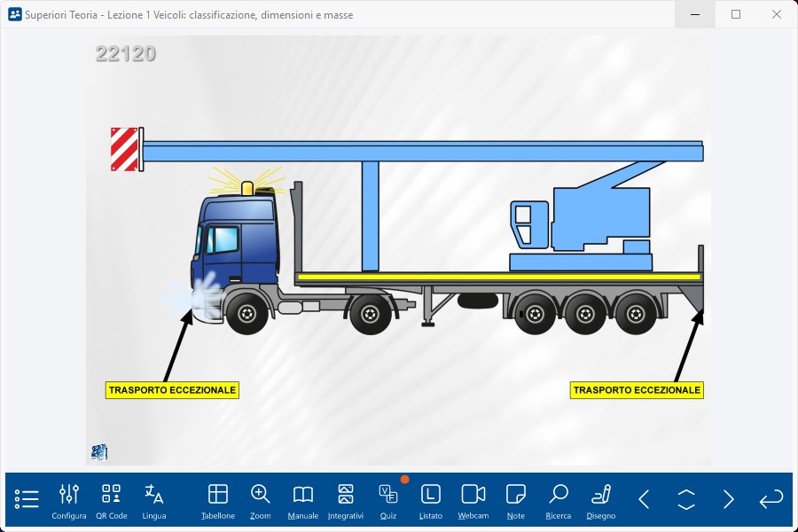Show the QR Code

pyautogui.click(x=112, y=500)
